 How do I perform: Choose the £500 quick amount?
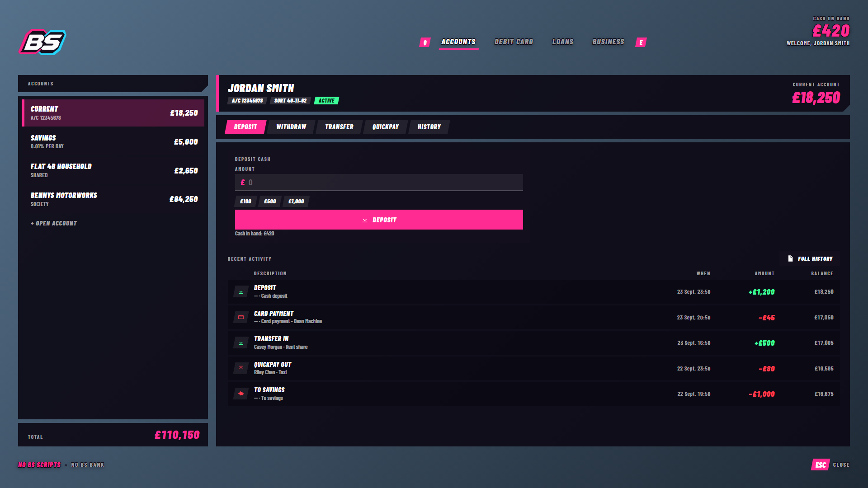[x=270, y=202]
